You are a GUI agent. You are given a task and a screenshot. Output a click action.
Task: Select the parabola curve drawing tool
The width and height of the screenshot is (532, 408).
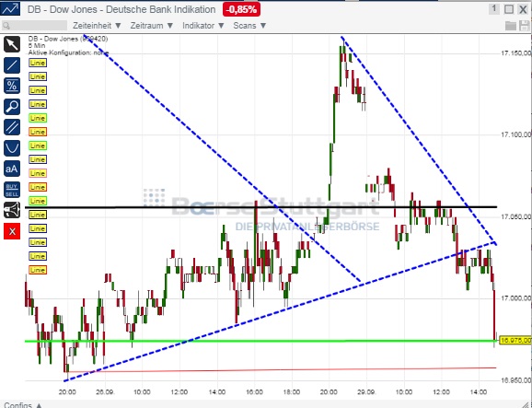click(12, 148)
